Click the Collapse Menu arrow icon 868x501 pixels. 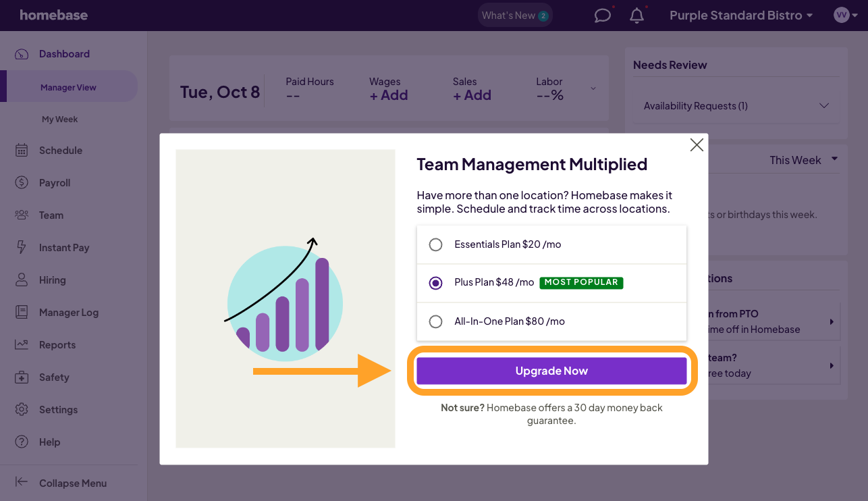(x=22, y=482)
